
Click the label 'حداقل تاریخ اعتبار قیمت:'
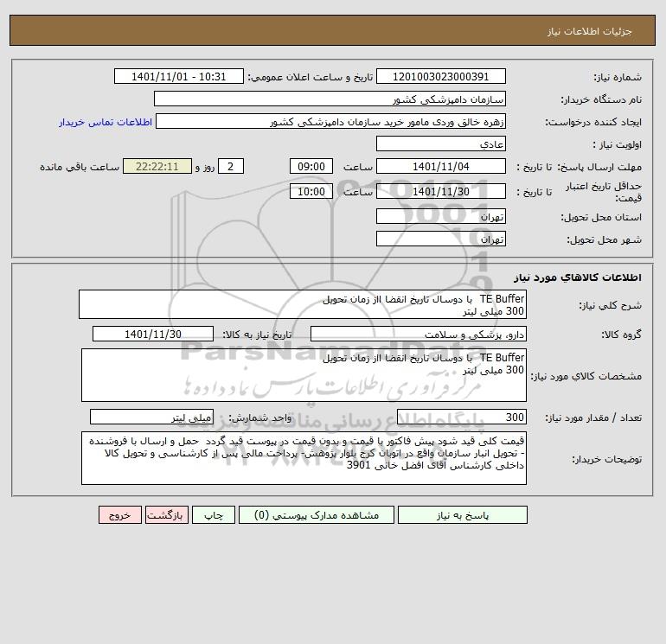(x=603, y=192)
